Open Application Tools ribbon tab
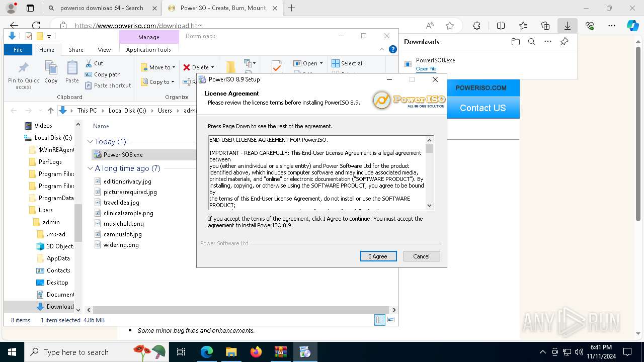The image size is (644, 362). point(148,50)
